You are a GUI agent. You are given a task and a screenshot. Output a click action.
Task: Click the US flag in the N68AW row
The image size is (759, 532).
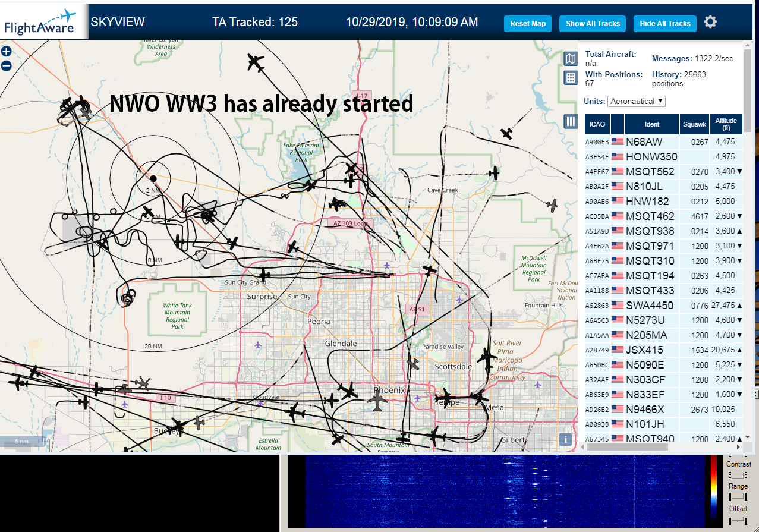pos(617,142)
